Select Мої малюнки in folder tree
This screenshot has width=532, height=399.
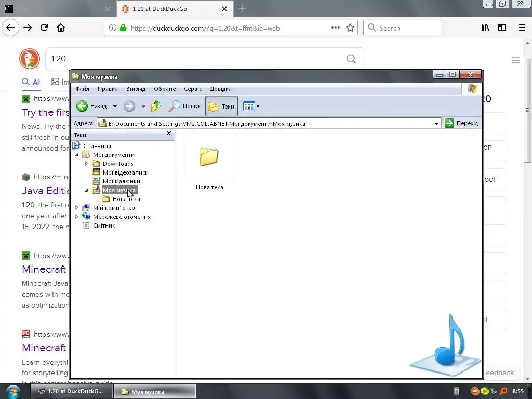tap(121, 181)
